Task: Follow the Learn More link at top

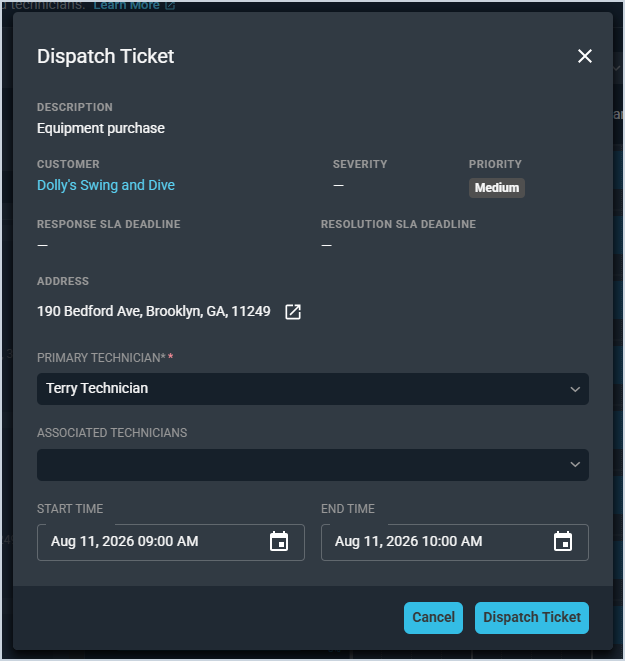Action: pyautogui.click(x=126, y=5)
